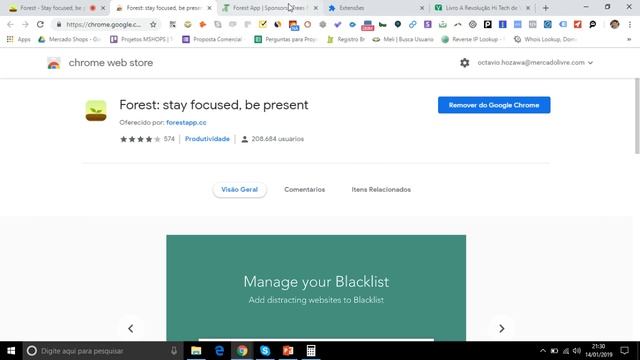Open Registro Br bookmark
640x360 pixels.
click(x=346, y=39)
